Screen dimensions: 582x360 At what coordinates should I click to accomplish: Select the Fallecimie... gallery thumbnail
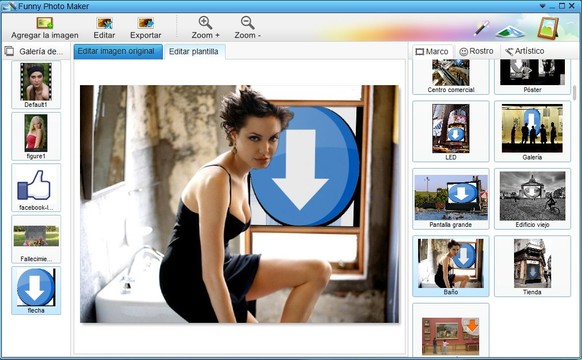point(36,239)
